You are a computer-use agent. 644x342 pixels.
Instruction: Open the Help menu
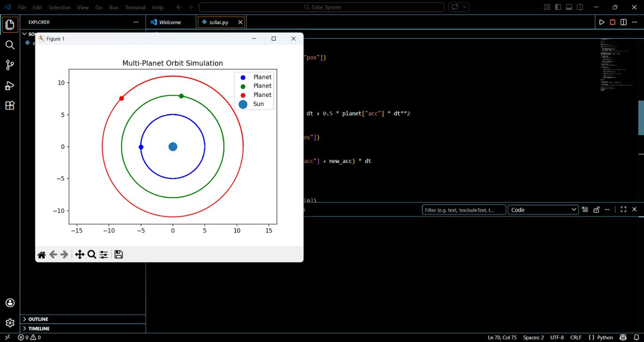[x=158, y=8]
